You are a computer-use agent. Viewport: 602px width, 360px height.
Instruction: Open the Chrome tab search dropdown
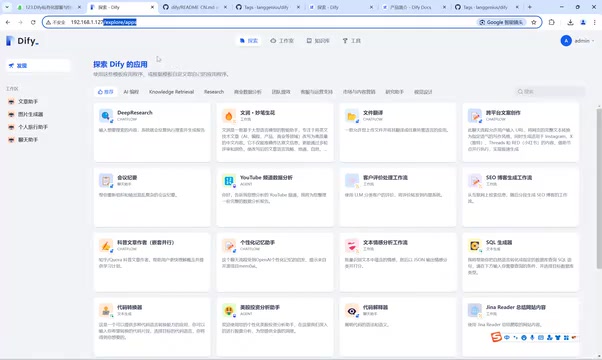(x=7, y=7)
